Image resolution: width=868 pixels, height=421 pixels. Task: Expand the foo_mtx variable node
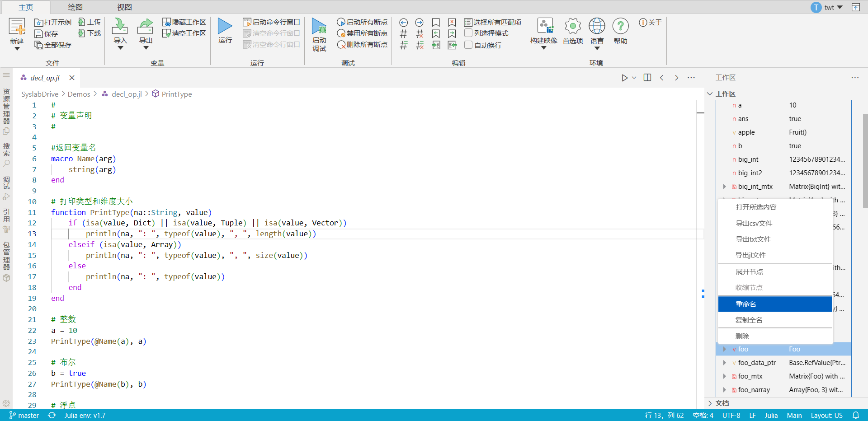[724, 376]
